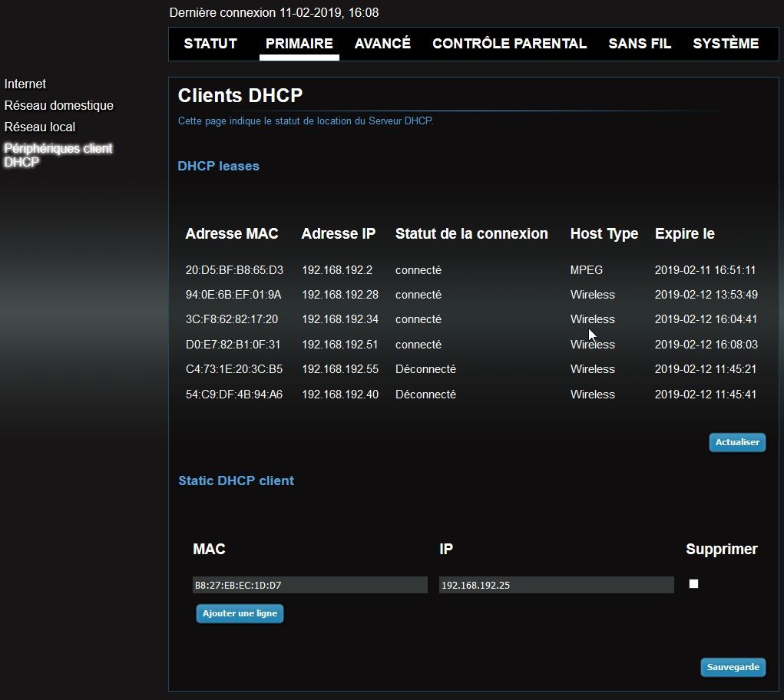
Task: Select the PRIMAIRE tab
Action: [299, 44]
